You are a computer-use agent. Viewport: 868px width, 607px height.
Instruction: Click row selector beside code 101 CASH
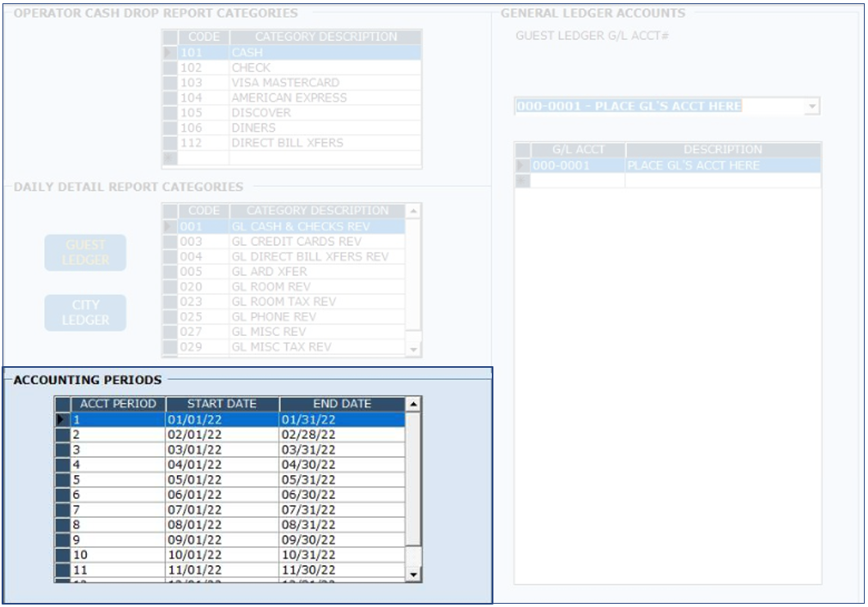[170, 53]
